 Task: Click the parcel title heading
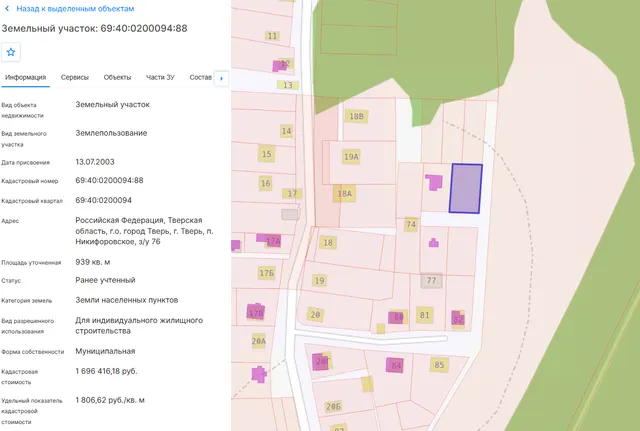pyautogui.click(x=94, y=29)
